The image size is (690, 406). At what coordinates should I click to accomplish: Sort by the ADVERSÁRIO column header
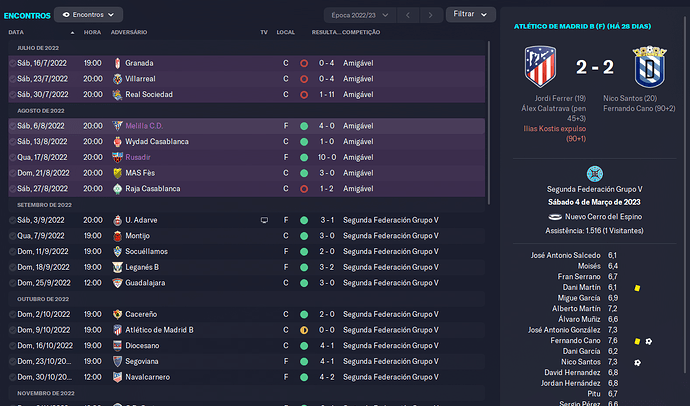[129, 32]
